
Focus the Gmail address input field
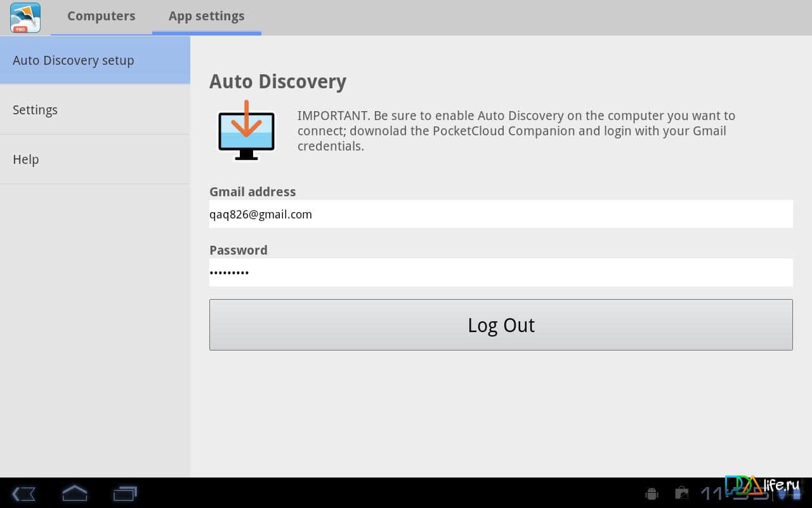[x=501, y=215]
